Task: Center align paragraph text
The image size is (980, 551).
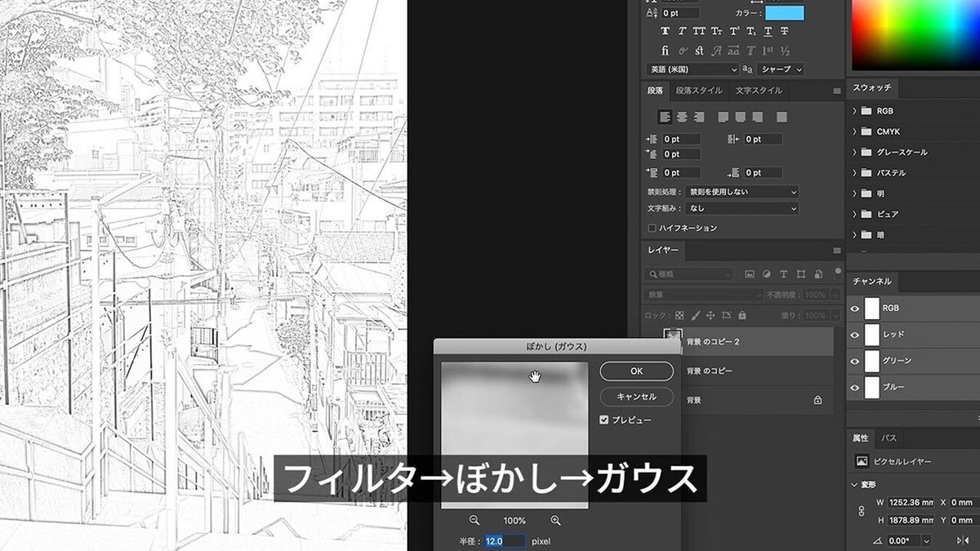Action: click(680, 117)
